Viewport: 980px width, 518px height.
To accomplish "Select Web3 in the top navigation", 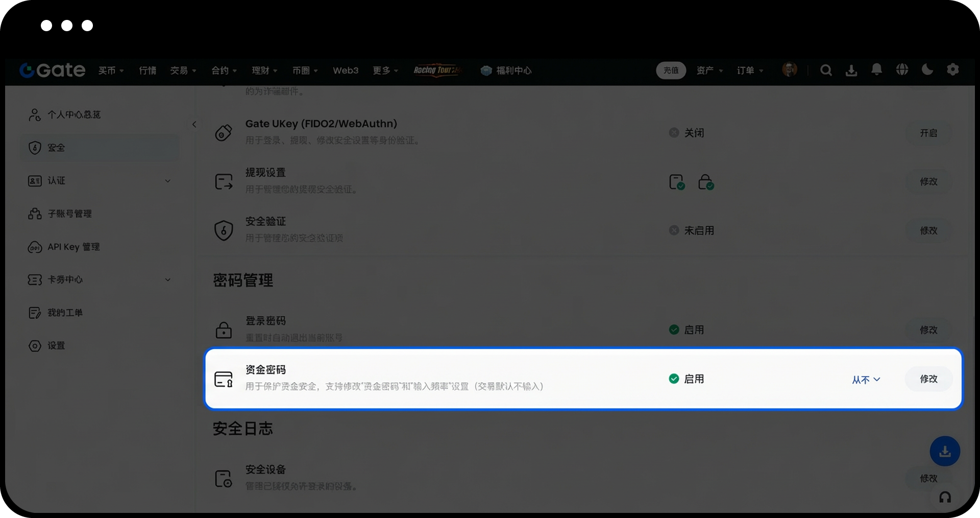I will click(346, 70).
